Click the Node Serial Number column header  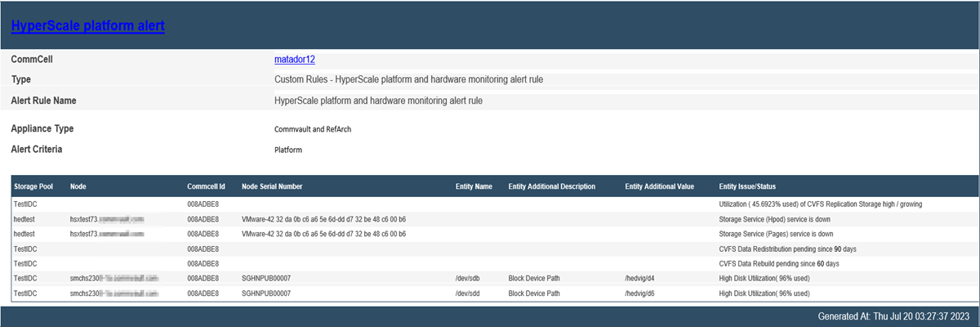[272, 186]
